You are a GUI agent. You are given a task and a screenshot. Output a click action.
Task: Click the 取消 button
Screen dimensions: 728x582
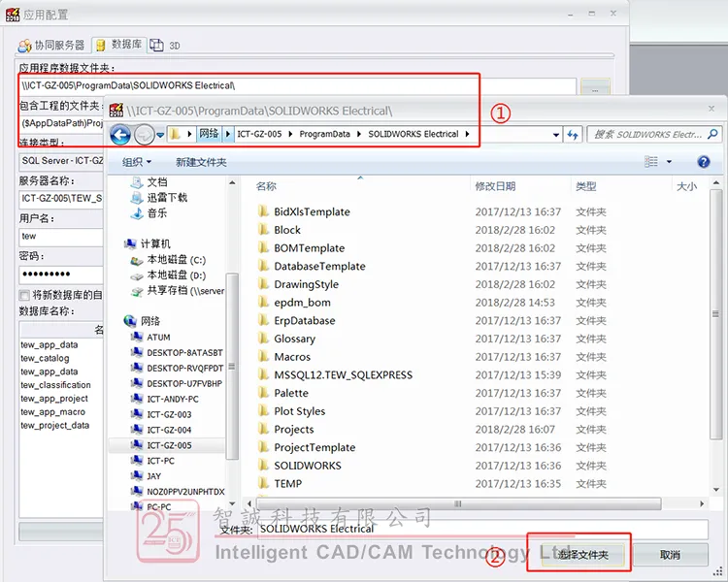click(x=670, y=555)
